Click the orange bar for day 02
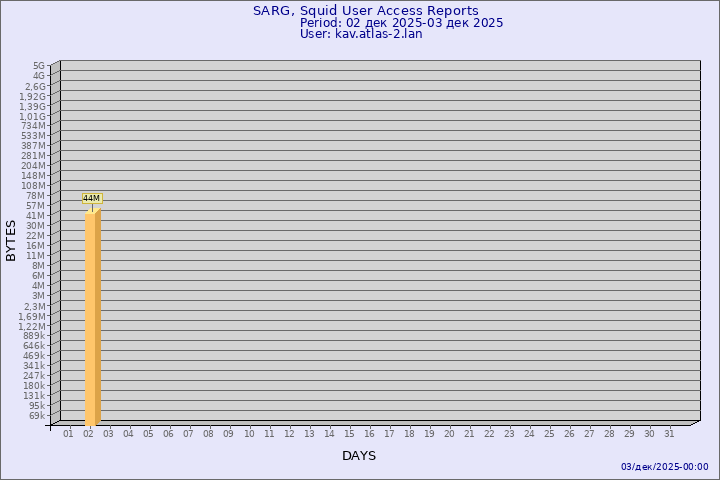Screen dimensions: 720x480 pos(92,318)
